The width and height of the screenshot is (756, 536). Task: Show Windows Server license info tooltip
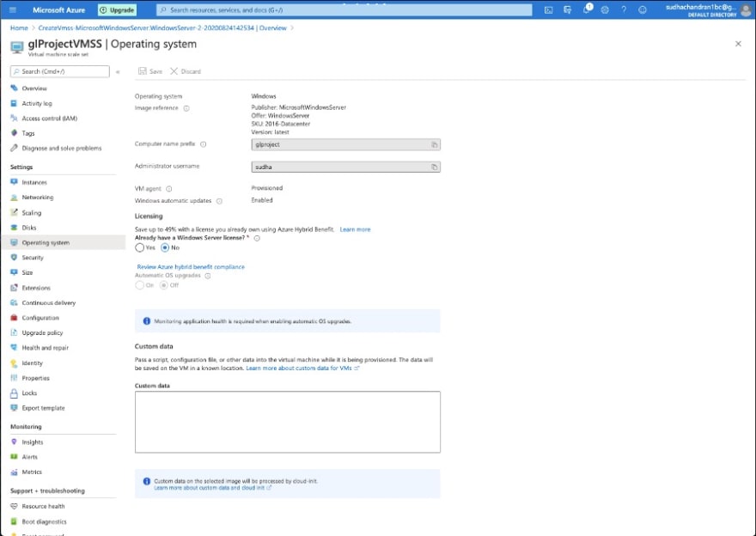pyautogui.click(x=257, y=238)
